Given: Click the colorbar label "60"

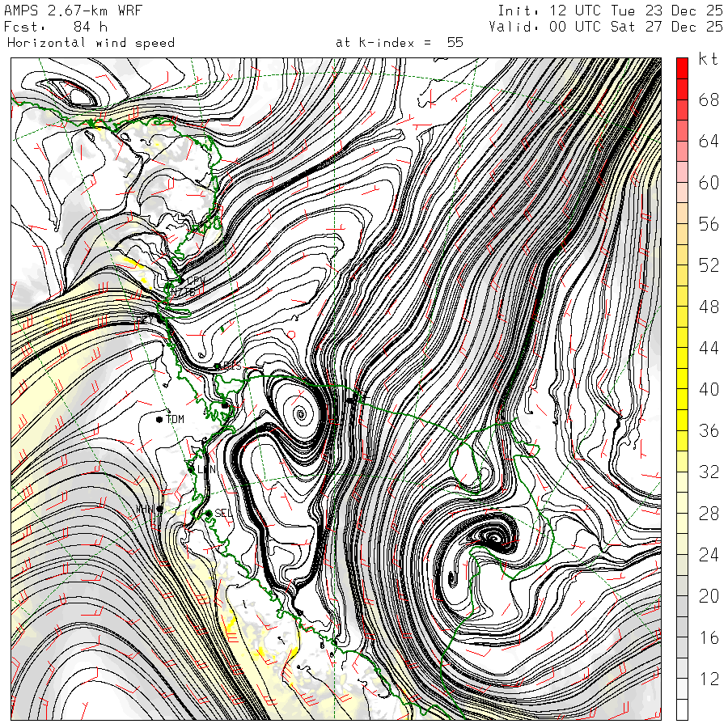Looking at the screenshot, I should click(x=709, y=183).
